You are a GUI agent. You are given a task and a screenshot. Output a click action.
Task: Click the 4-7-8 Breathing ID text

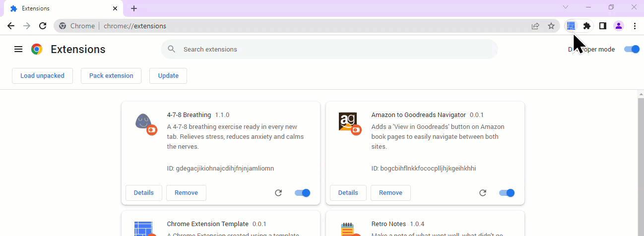(221, 169)
